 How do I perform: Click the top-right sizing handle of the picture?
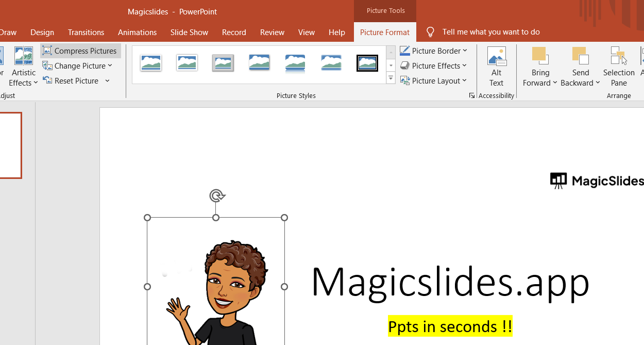(284, 218)
